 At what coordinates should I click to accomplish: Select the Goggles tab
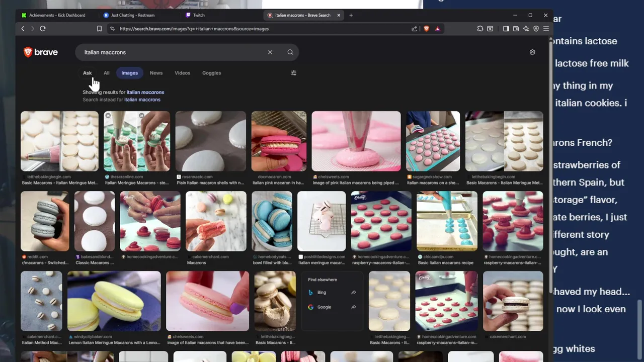tap(211, 73)
